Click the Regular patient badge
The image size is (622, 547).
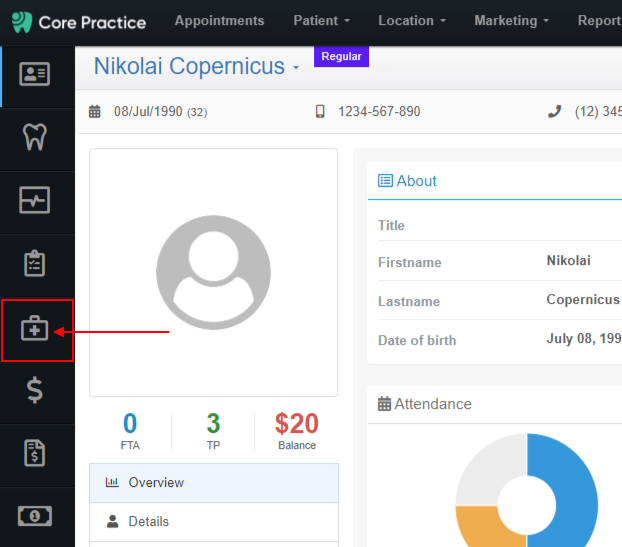[x=341, y=56]
